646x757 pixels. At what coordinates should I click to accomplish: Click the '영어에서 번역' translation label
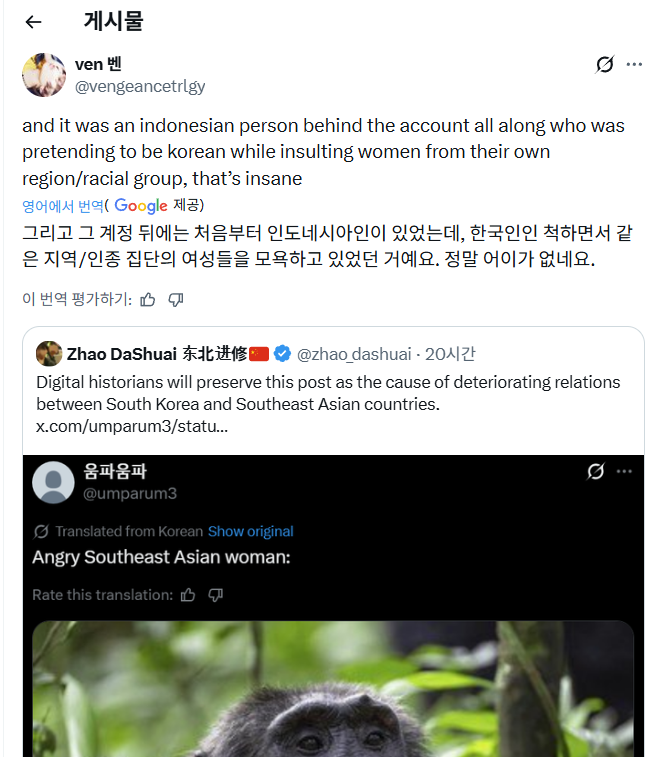[62, 206]
